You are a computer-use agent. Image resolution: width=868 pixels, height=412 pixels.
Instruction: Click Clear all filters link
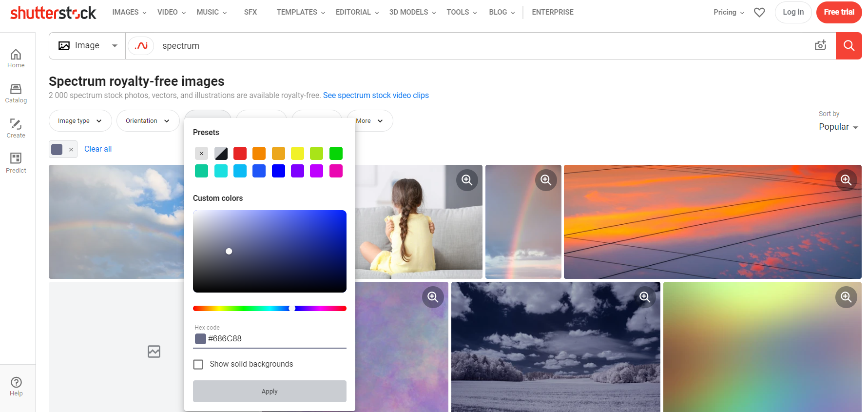[98, 149]
